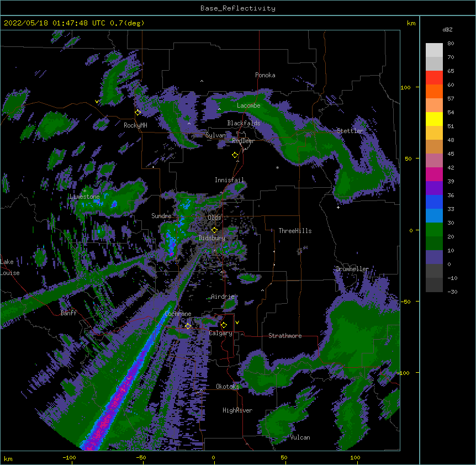
Task: Click the Drumheller label
Action: point(352,269)
